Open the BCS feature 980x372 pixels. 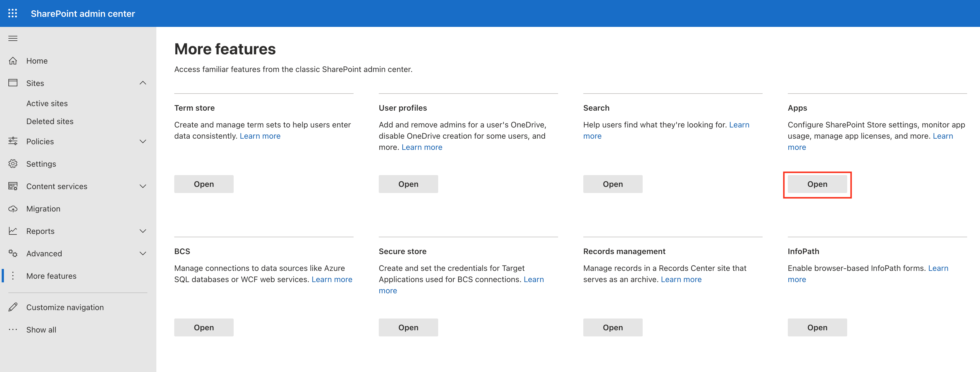(x=204, y=327)
